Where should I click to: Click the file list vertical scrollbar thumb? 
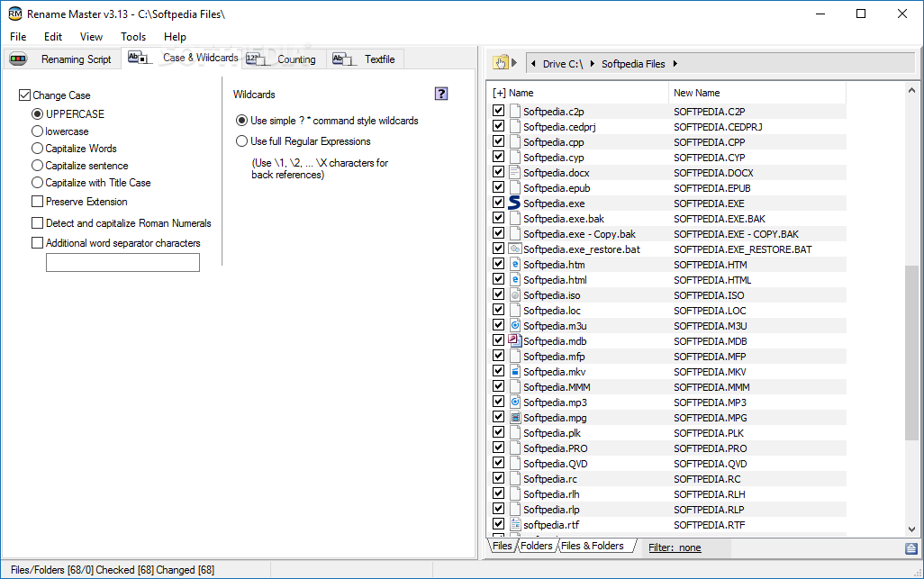point(911,352)
